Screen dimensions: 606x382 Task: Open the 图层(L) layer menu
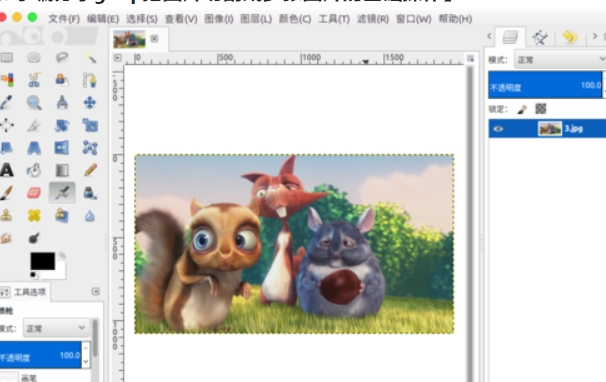pos(256,19)
